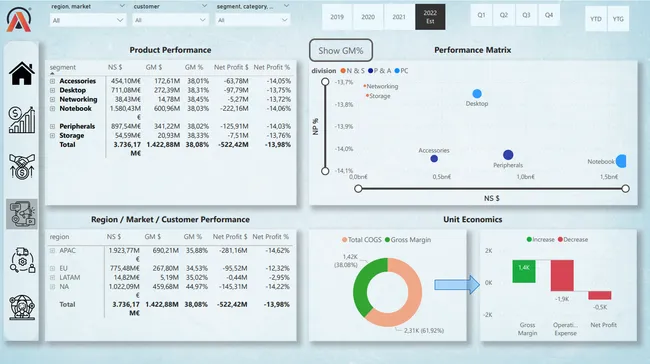The height and width of the screenshot is (364, 650).
Task: Click the green Gross Margin waterfall bar
Action: coord(524,272)
